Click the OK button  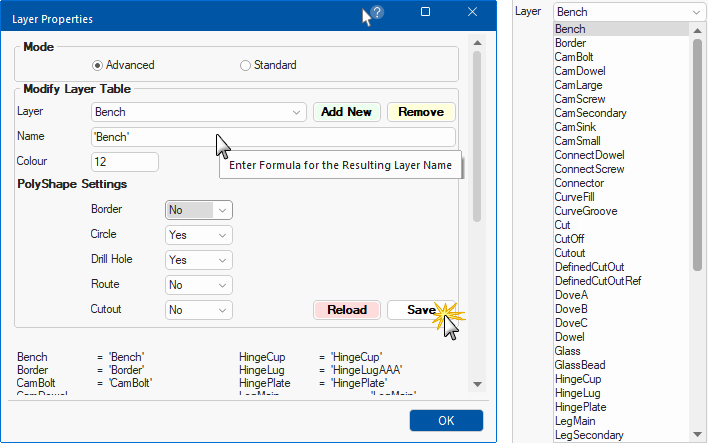[446, 420]
